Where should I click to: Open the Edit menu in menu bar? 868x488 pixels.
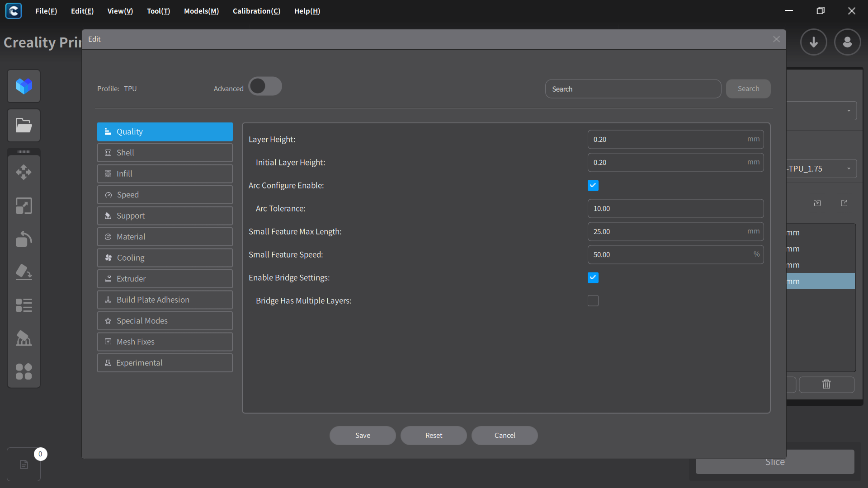click(82, 11)
